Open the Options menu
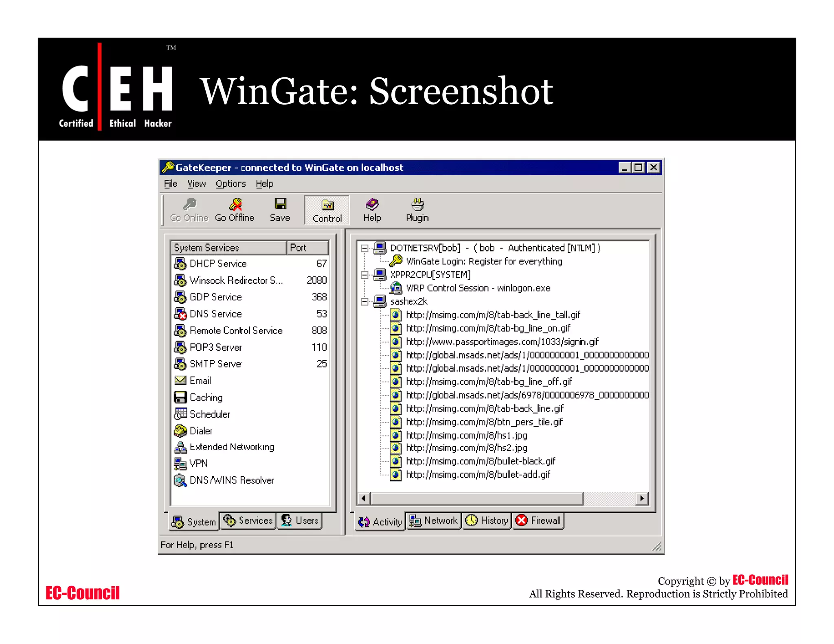Viewport: 834px width, 644px height. pyautogui.click(x=230, y=184)
